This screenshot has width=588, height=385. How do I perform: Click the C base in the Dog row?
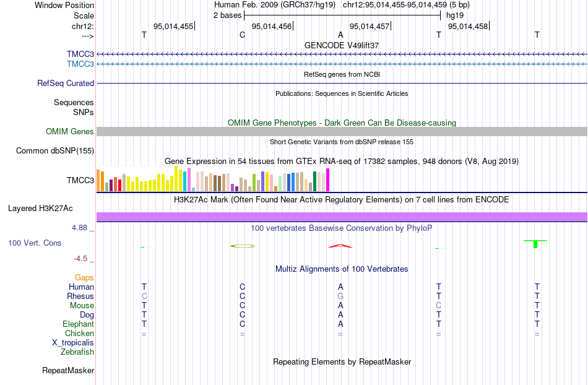242,315
